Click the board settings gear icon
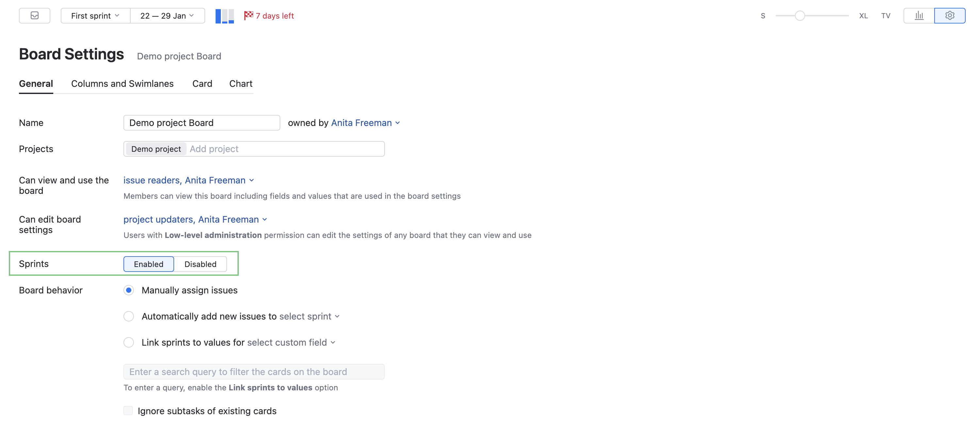This screenshot has width=980, height=438. coord(950,16)
